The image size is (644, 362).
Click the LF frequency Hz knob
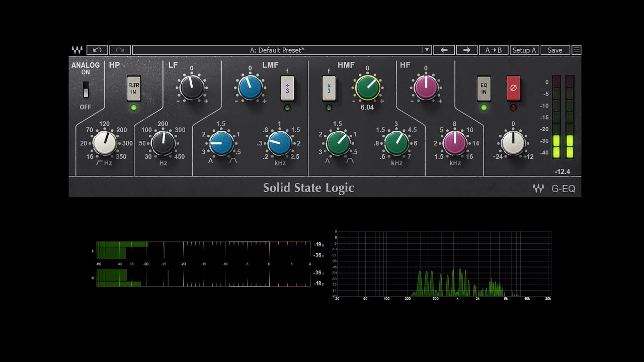coord(163,143)
